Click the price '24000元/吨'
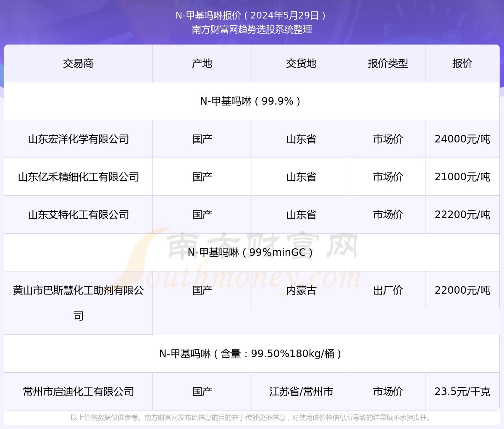Viewport: 504px width, 429px height. [462, 139]
